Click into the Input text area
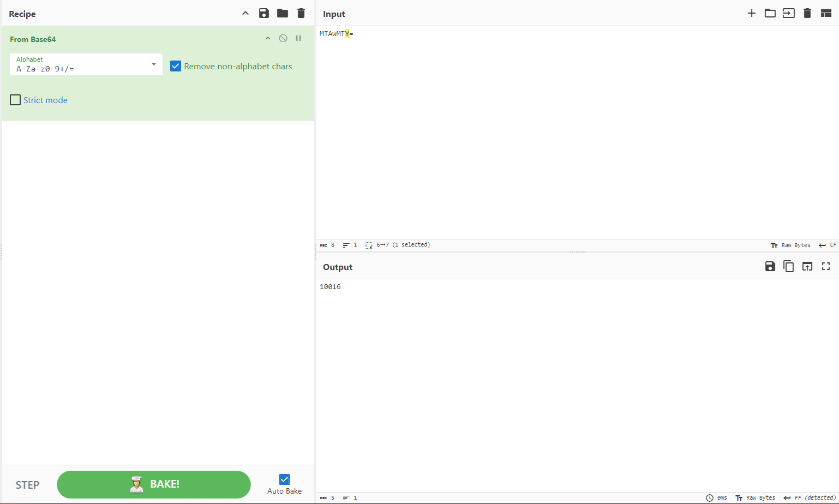This screenshot has height=504, width=839. click(x=577, y=133)
